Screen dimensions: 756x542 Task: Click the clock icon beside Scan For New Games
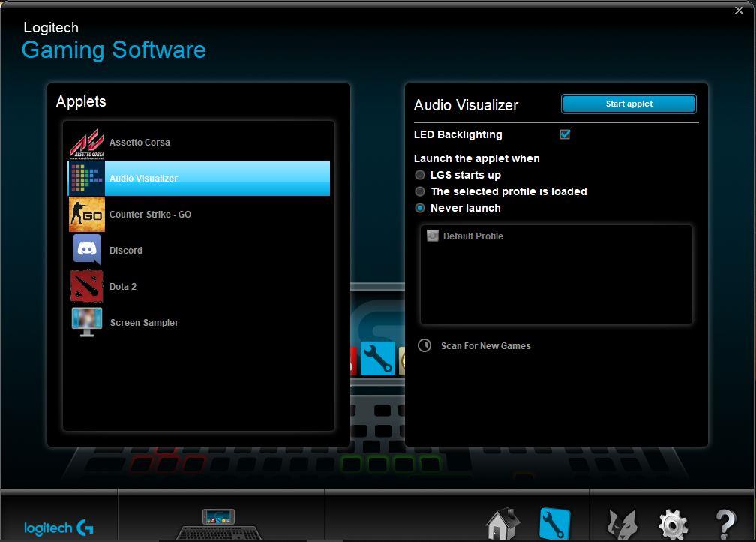pos(424,345)
